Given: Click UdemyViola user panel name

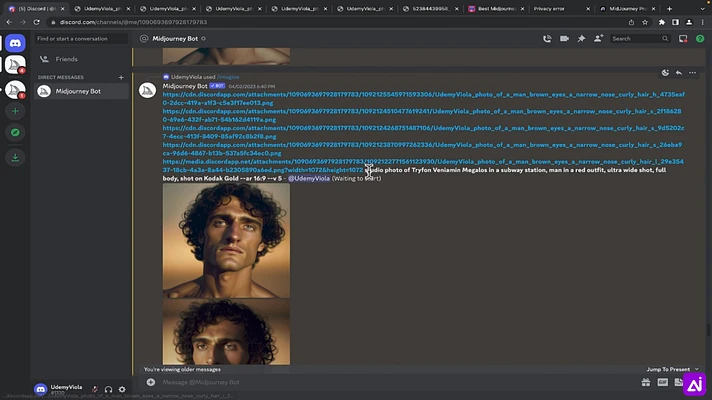Looking at the screenshot, I should (x=66, y=387).
